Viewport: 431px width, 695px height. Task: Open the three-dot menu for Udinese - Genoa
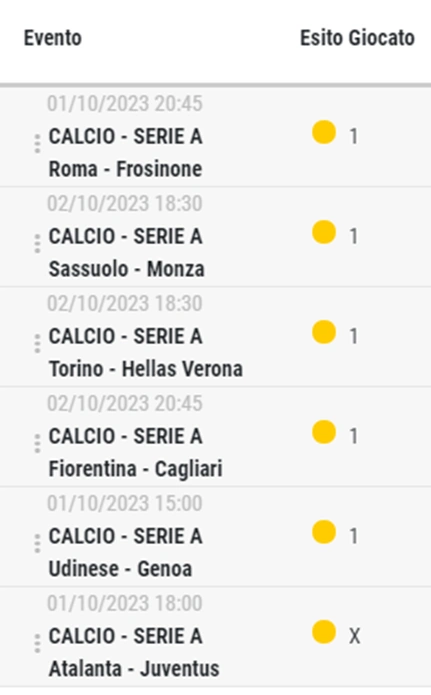tap(37, 543)
